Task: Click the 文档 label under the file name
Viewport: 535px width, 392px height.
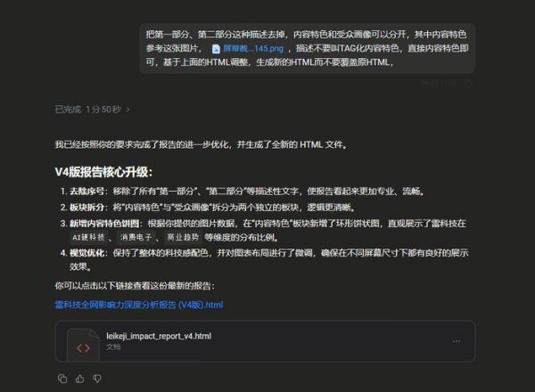Action: point(113,347)
